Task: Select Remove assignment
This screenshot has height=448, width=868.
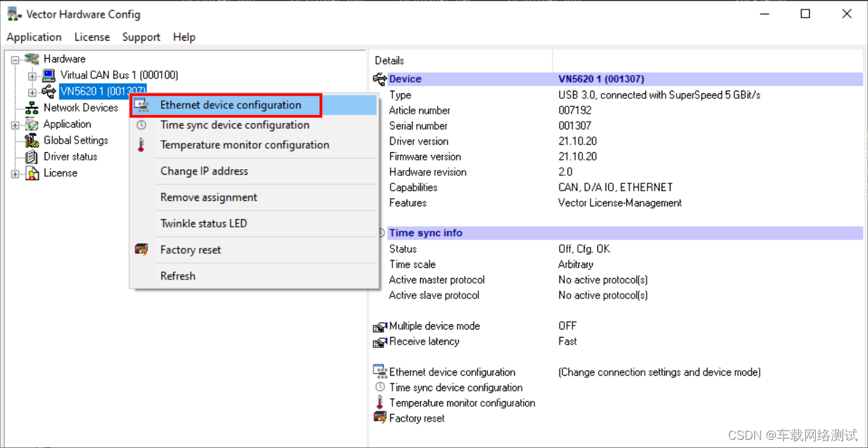Action: 254,198
